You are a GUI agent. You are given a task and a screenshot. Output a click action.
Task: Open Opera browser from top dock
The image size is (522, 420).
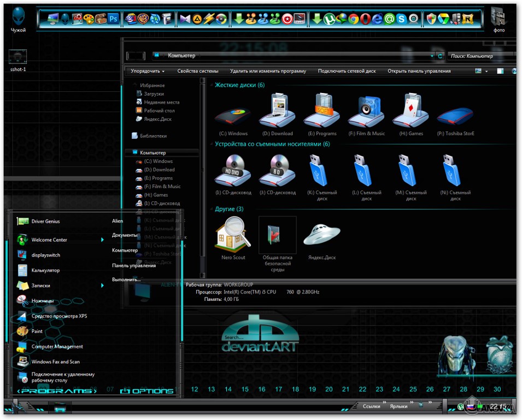[x=365, y=19]
